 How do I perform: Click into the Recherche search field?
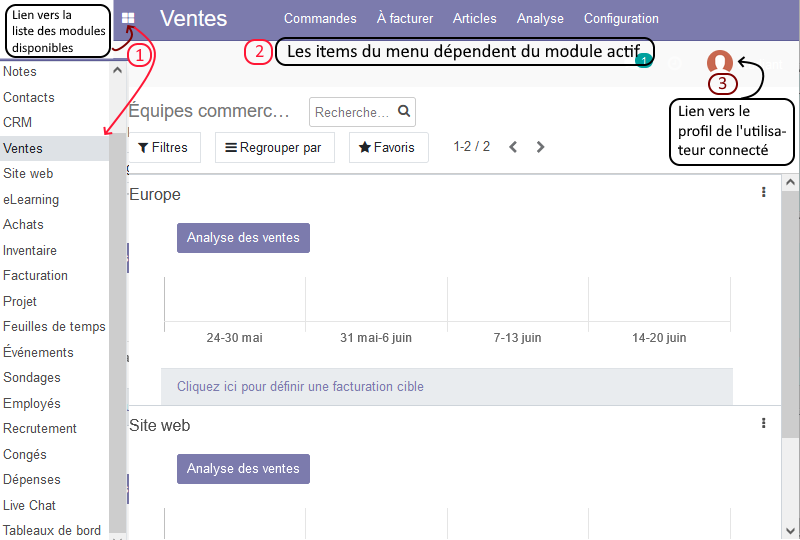coord(352,112)
